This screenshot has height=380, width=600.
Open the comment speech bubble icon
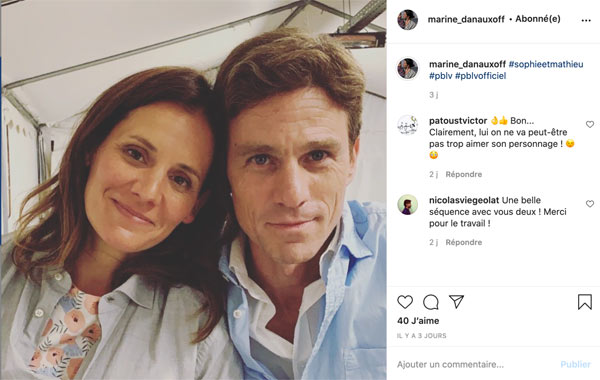tap(431, 302)
